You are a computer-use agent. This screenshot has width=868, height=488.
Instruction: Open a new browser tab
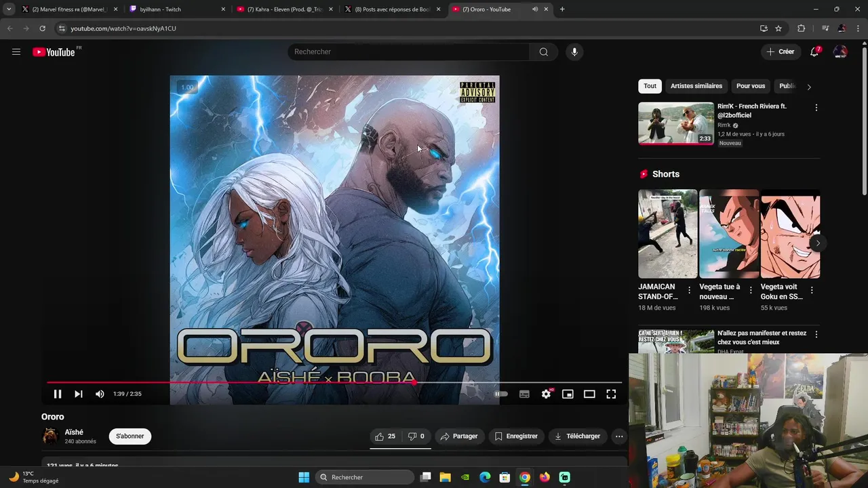pos(562,9)
